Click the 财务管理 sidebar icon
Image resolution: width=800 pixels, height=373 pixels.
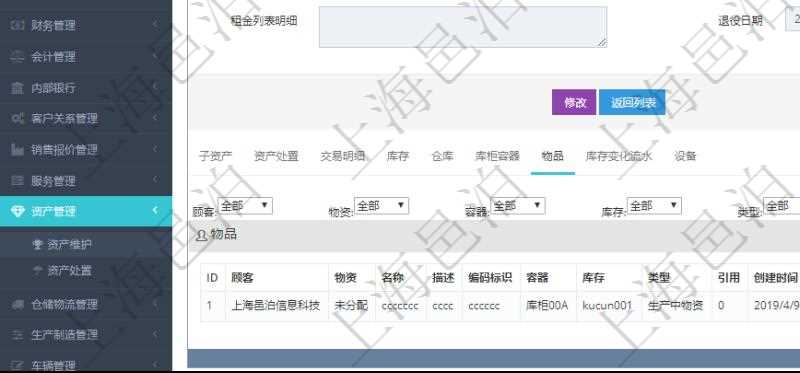tap(17, 25)
